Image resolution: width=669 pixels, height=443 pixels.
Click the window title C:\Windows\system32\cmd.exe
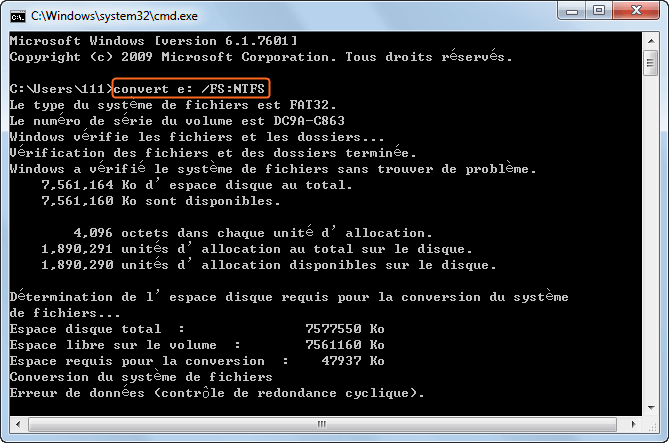[x=114, y=16]
